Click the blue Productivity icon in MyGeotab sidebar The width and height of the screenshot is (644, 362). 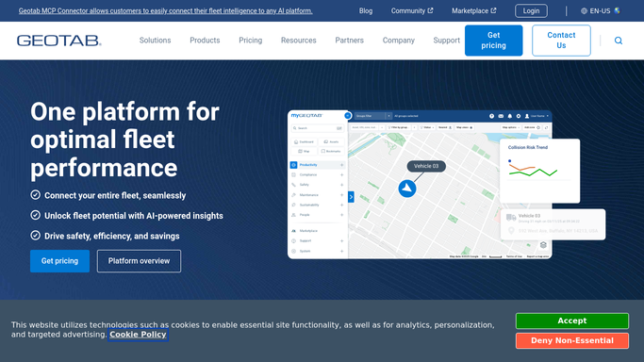(293, 165)
